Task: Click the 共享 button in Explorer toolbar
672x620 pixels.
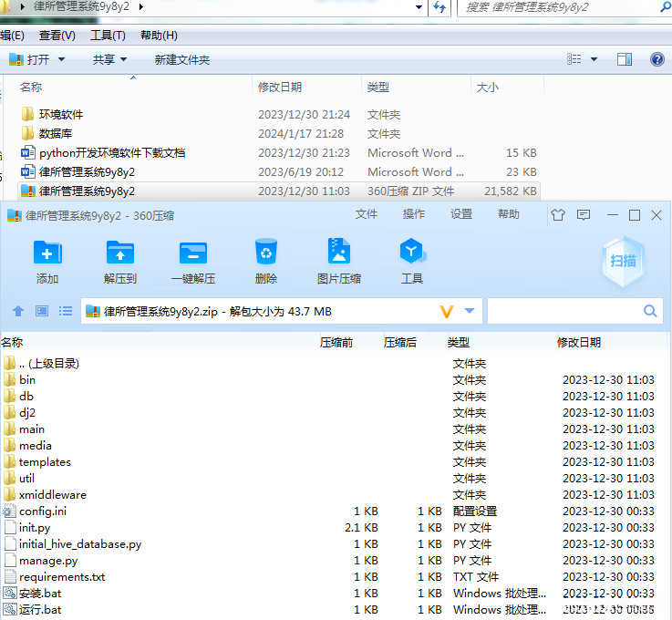Action: [x=104, y=59]
